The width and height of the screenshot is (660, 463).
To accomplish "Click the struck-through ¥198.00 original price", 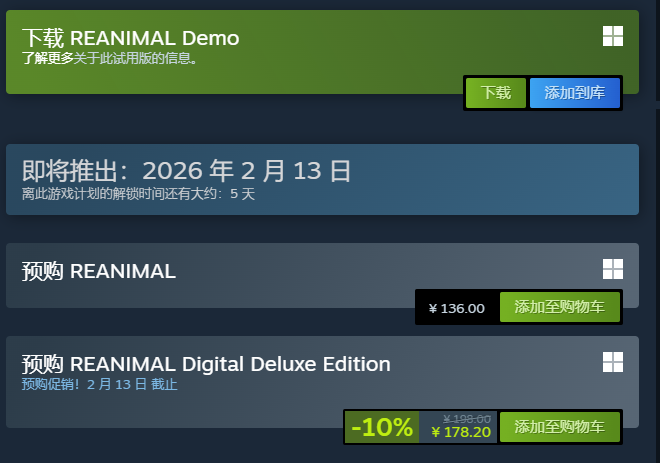I will point(466,418).
